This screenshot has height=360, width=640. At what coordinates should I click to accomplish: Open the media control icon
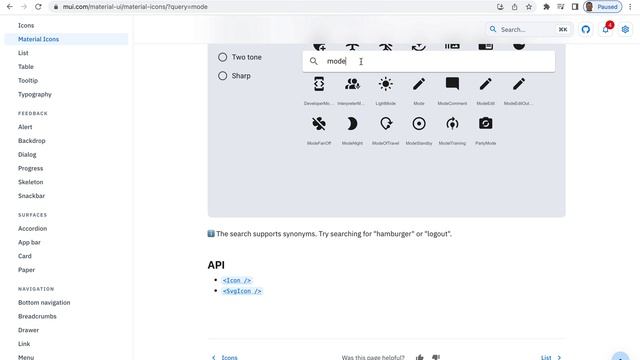point(561,7)
